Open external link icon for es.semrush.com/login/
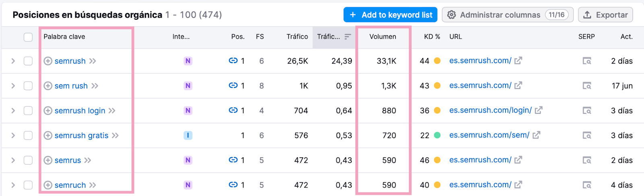 539,110
